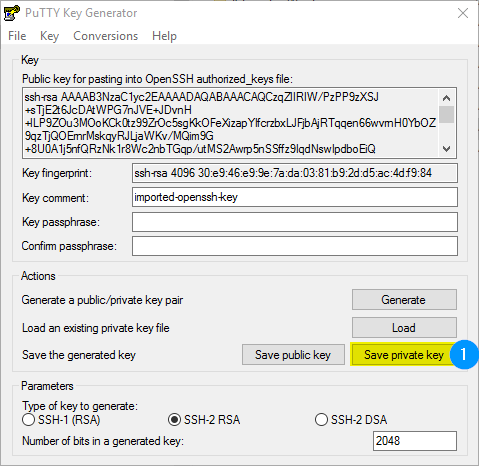Click Save public key button

pyautogui.click(x=293, y=355)
